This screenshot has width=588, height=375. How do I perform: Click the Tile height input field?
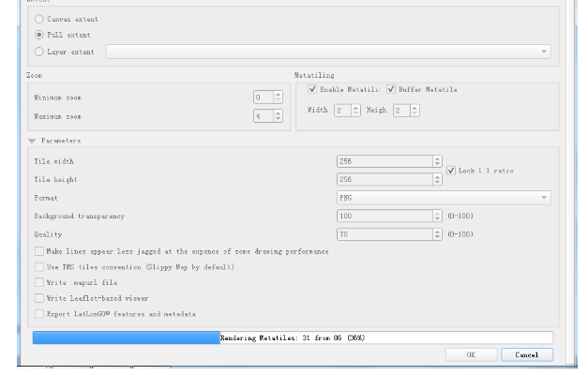click(384, 179)
